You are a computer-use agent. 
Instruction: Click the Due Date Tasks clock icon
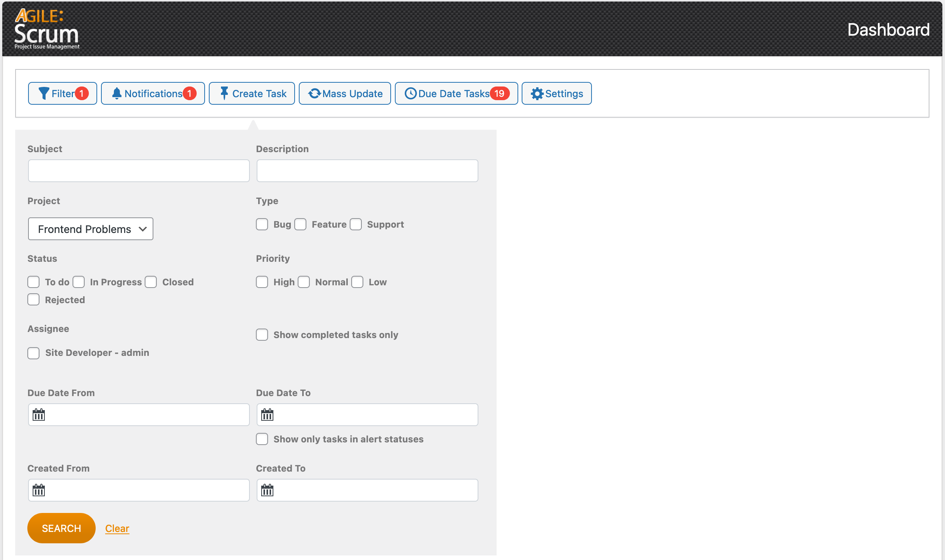point(410,93)
